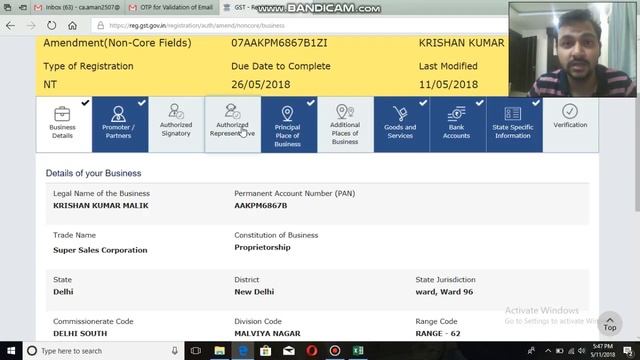Open the Verification tab
The width and height of the screenshot is (640, 360).
click(x=571, y=124)
